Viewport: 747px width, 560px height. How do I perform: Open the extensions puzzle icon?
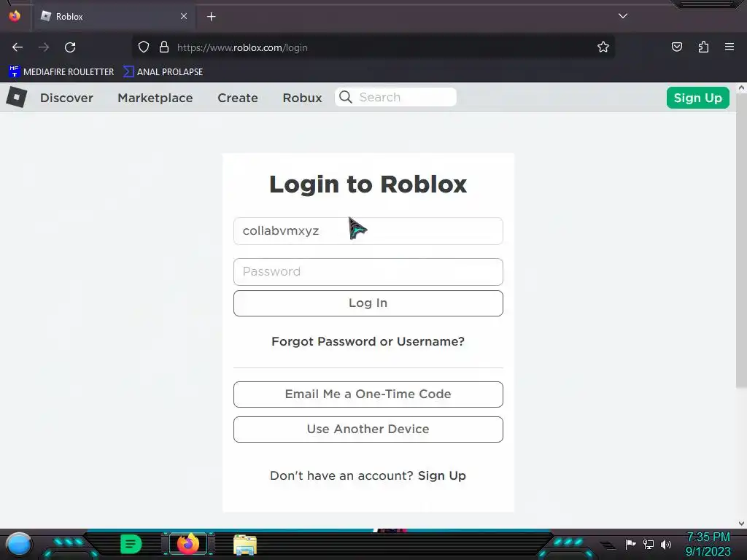tap(703, 47)
